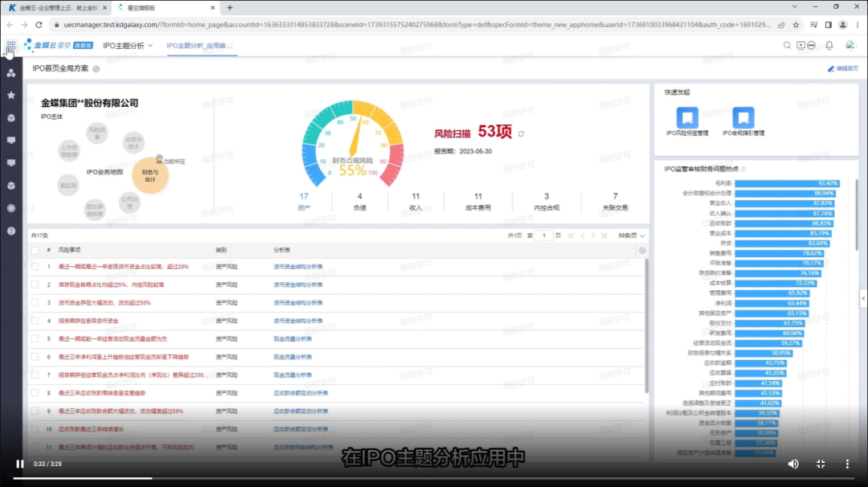This screenshot has height=487, width=868.
Task: Open notifications bell icon
Action: [829, 45]
